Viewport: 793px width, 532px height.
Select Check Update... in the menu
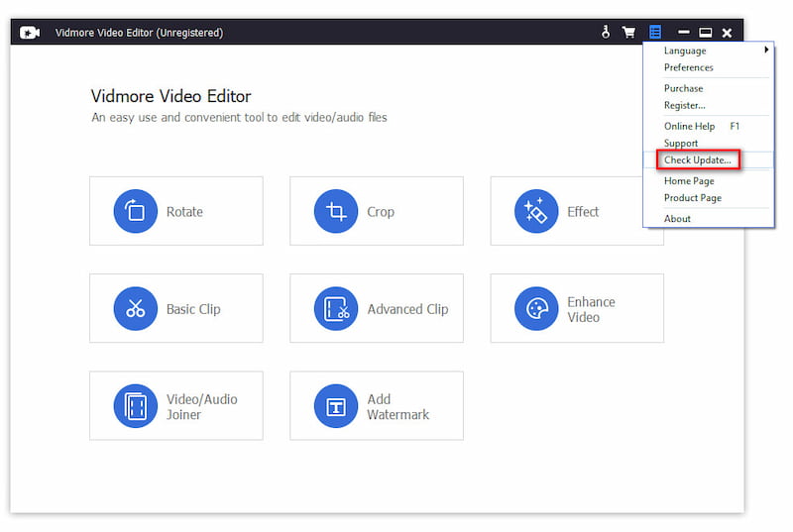point(697,160)
